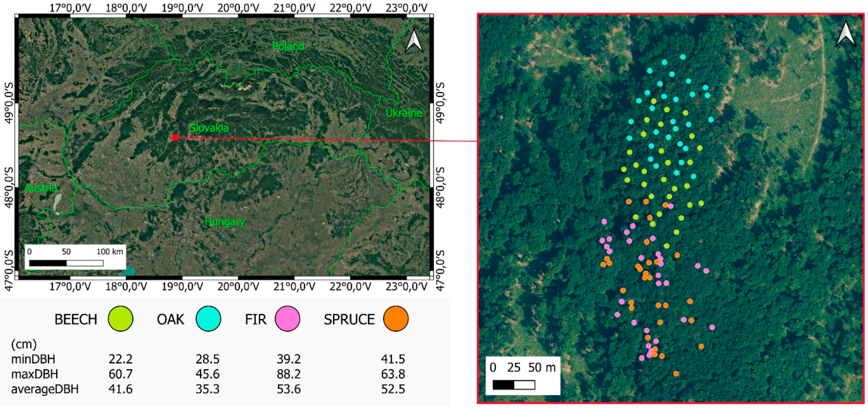Click the orange SPRUCE legend circle
The image size is (868, 408).
[x=396, y=319]
